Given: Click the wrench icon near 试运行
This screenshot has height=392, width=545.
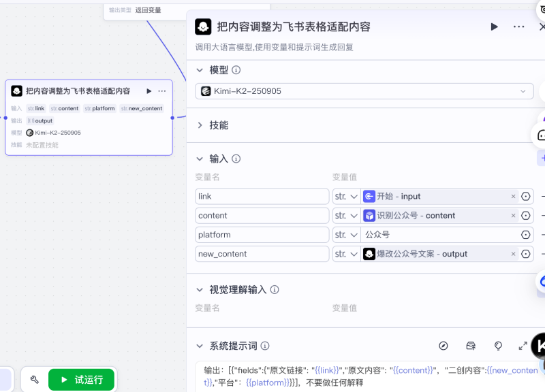Looking at the screenshot, I should pos(34,379).
